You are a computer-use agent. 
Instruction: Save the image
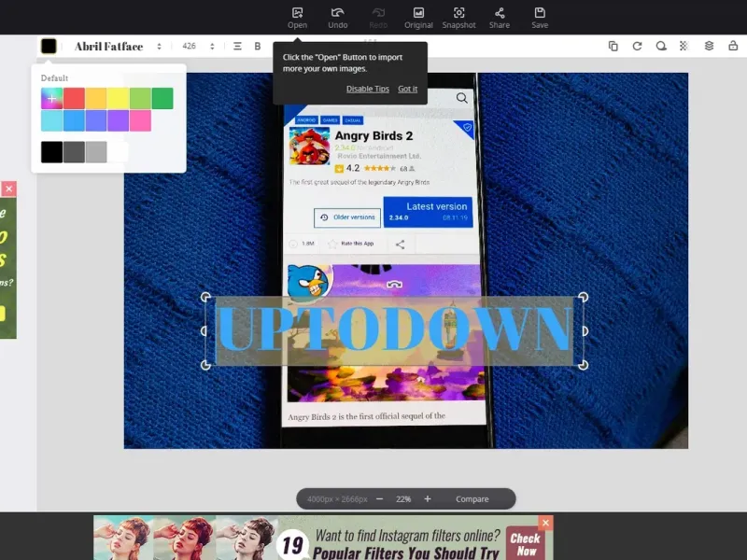point(540,18)
